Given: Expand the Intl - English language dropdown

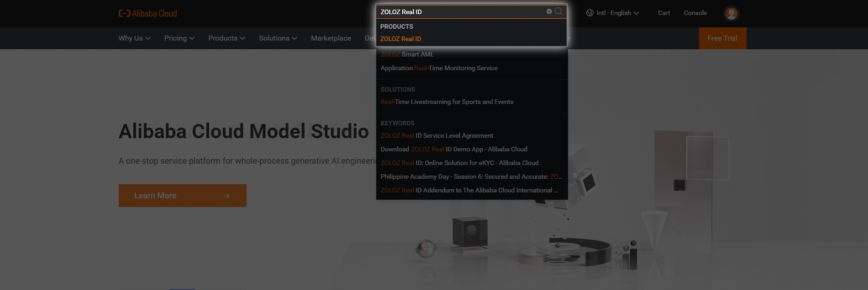Looking at the screenshot, I should coord(613,13).
